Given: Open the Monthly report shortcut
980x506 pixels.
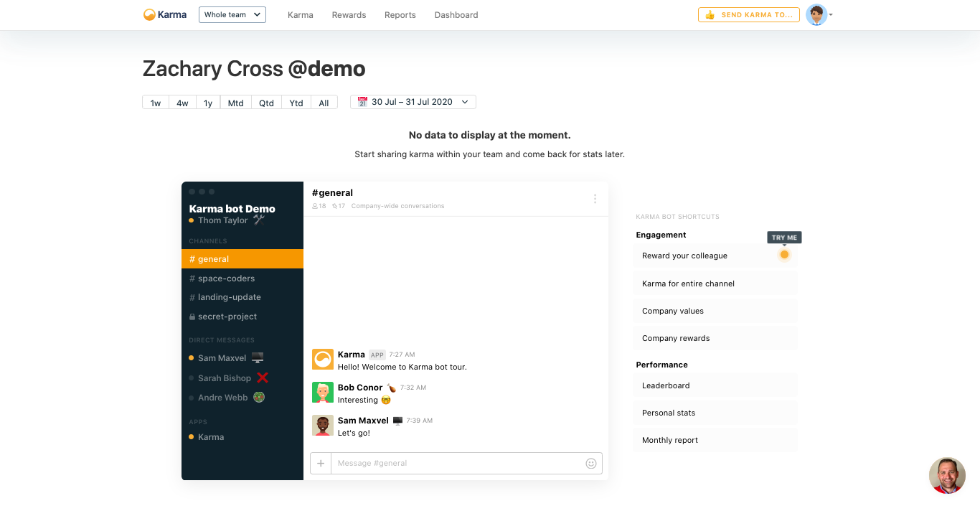Looking at the screenshot, I should pyautogui.click(x=715, y=440).
